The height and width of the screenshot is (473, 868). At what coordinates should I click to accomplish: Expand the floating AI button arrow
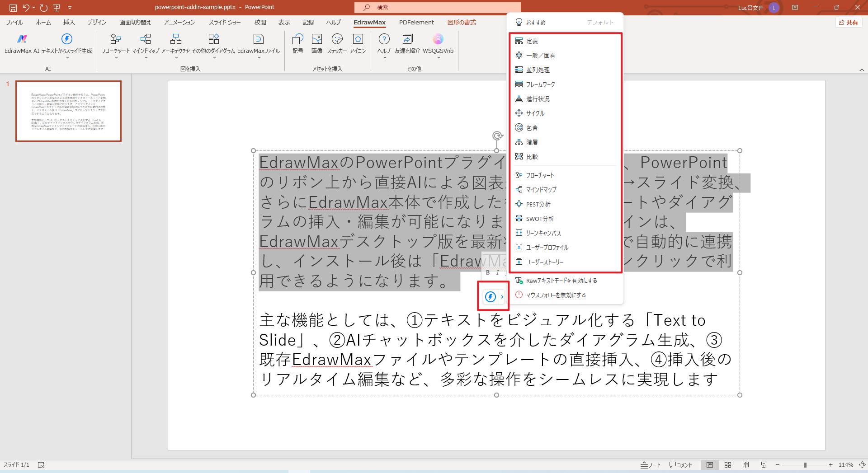[x=502, y=297]
